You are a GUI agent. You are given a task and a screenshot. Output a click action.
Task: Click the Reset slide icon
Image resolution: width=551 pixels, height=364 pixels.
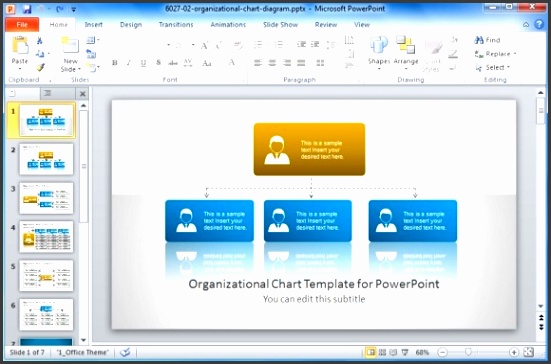pos(91,54)
